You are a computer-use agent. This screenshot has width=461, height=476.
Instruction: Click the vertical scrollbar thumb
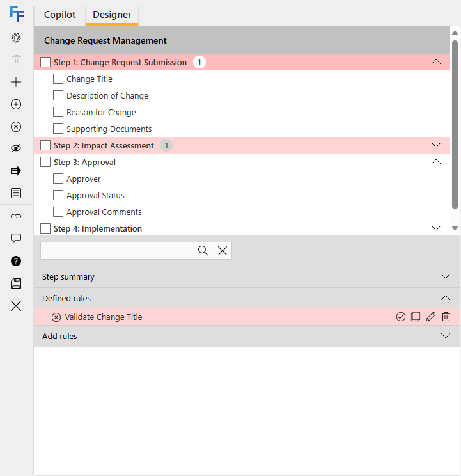click(x=455, y=125)
